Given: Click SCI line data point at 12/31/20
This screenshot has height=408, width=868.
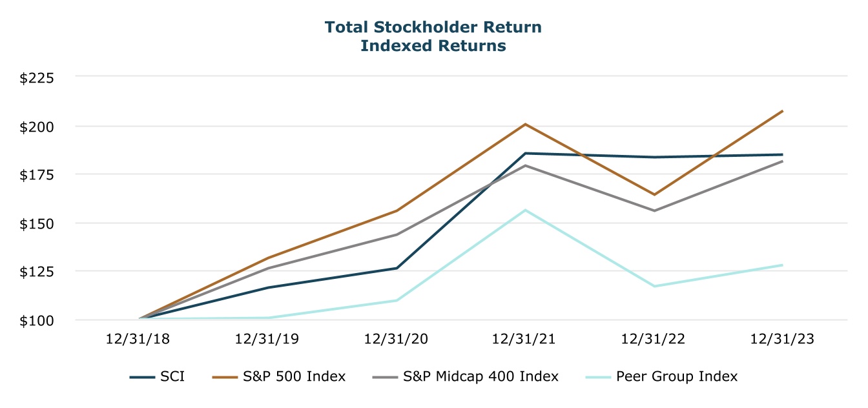Looking at the screenshot, I should (x=397, y=268).
